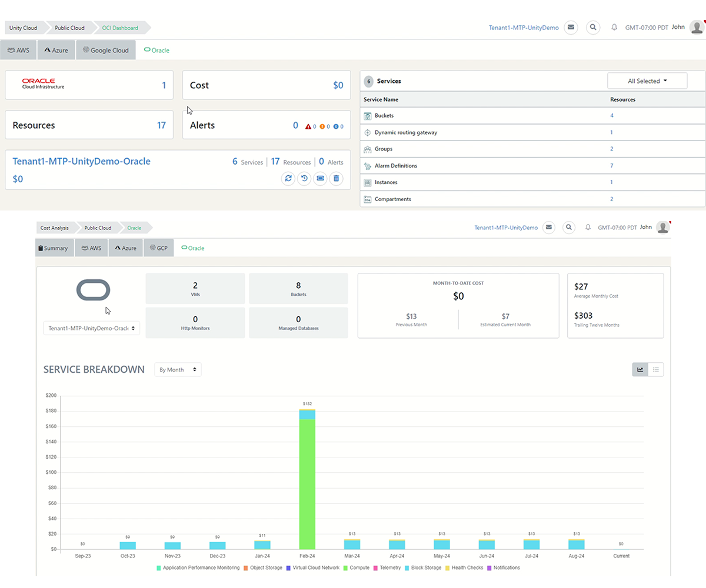Open notification bell in OCI Dashboard header
The width and height of the screenshot is (706, 588).
click(614, 27)
